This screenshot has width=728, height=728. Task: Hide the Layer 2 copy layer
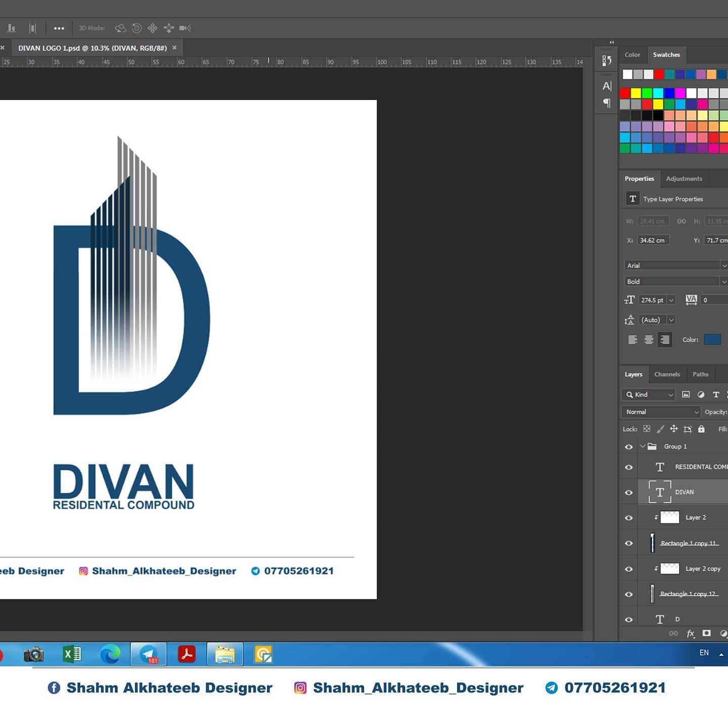629,569
